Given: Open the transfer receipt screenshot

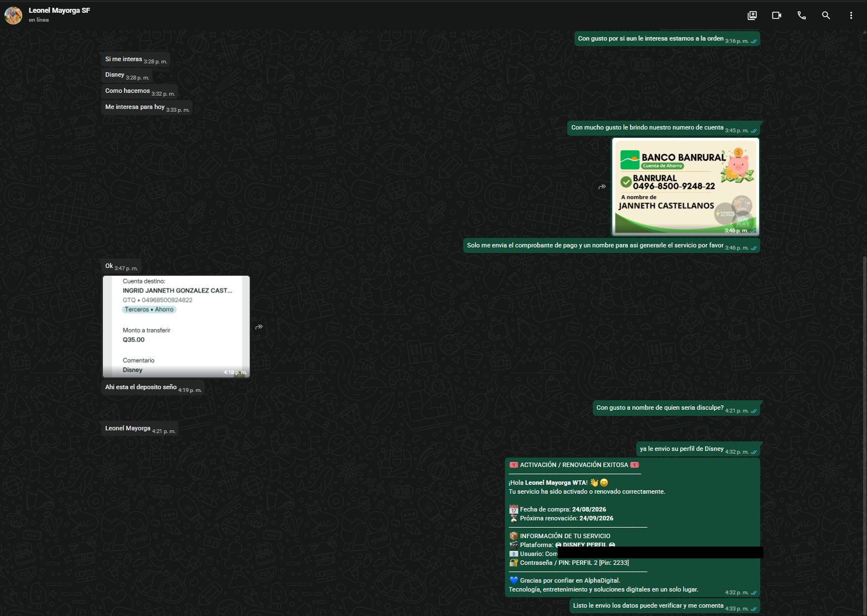Looking at the screenshot, I should coord(176,327).
